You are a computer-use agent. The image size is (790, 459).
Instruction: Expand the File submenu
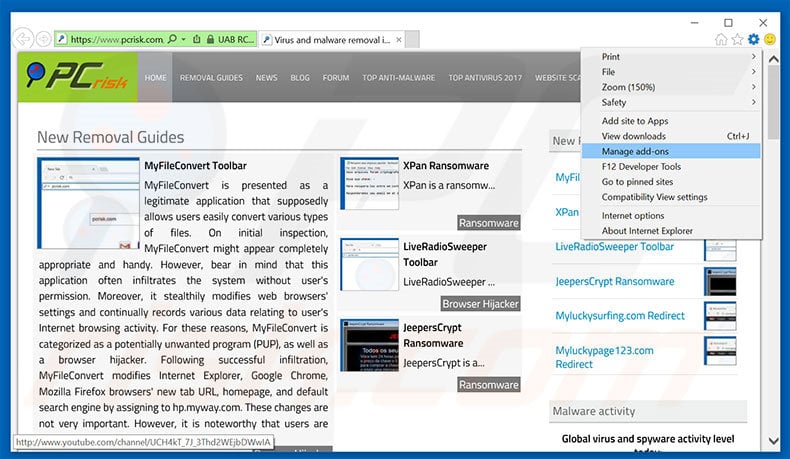click(x=671, y=72)
